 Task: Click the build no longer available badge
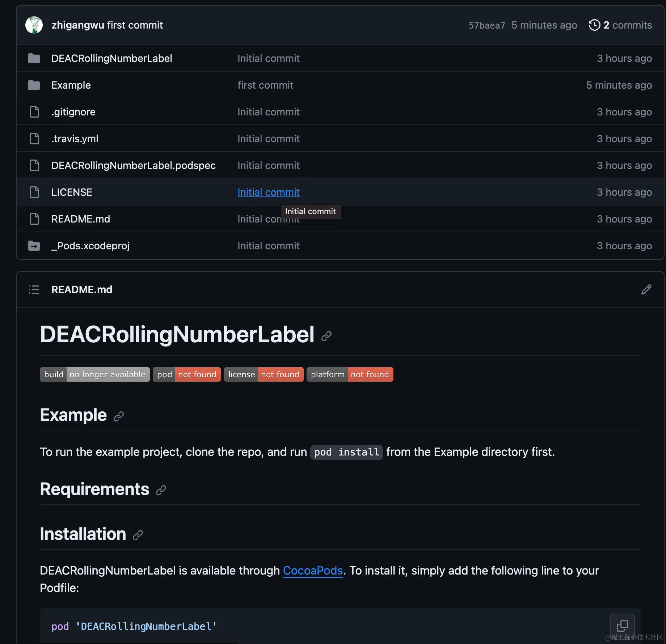[95, 374]
